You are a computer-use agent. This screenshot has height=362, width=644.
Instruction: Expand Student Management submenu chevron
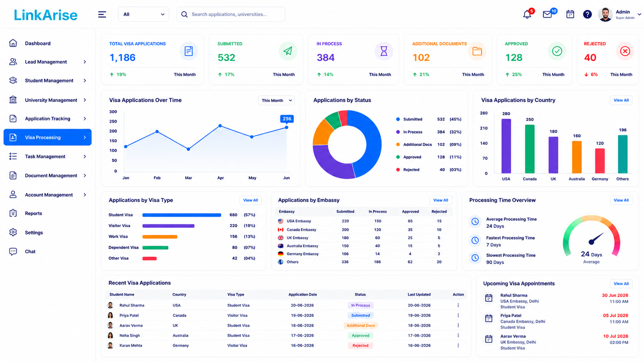coord(85,80)
